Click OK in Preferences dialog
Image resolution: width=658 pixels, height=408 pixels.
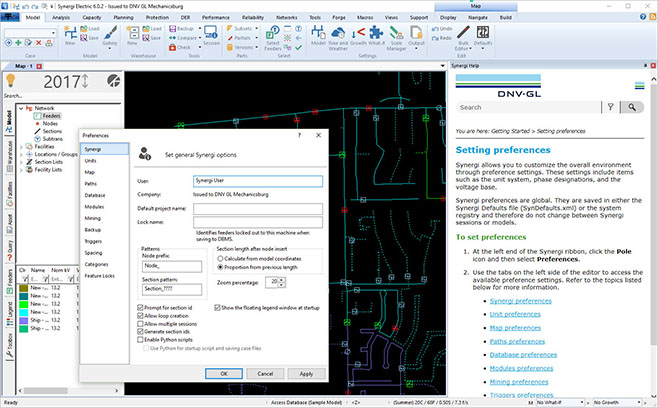(224, 374)
